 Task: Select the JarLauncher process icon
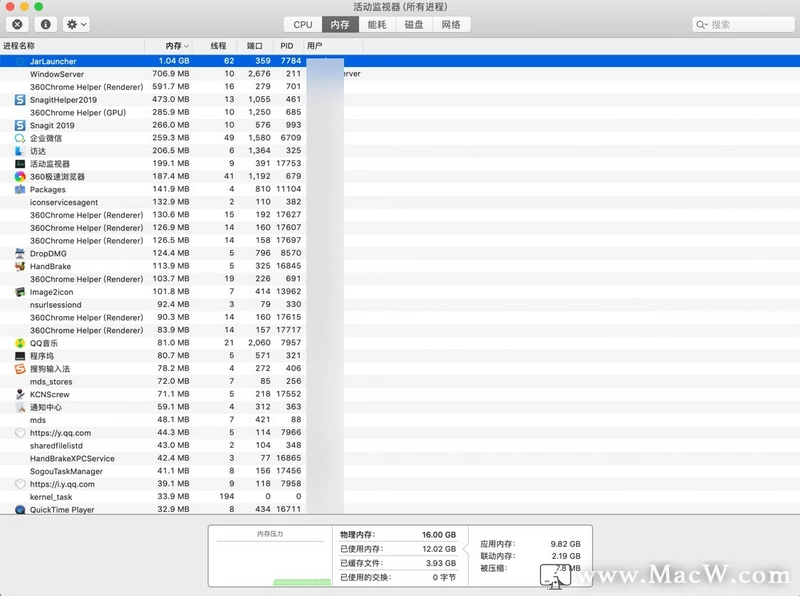point(20,61)
